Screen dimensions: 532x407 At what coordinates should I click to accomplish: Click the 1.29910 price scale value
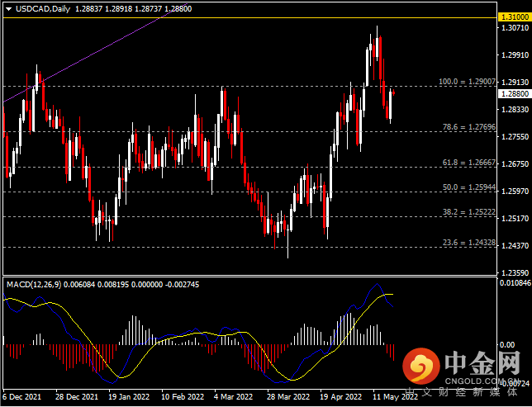pos(515,55)
